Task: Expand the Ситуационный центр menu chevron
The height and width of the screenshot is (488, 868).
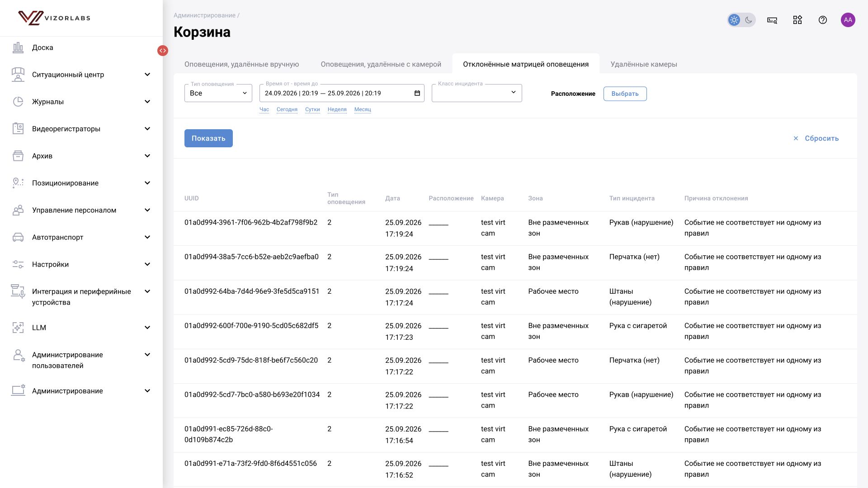Action: pos(147,75)
